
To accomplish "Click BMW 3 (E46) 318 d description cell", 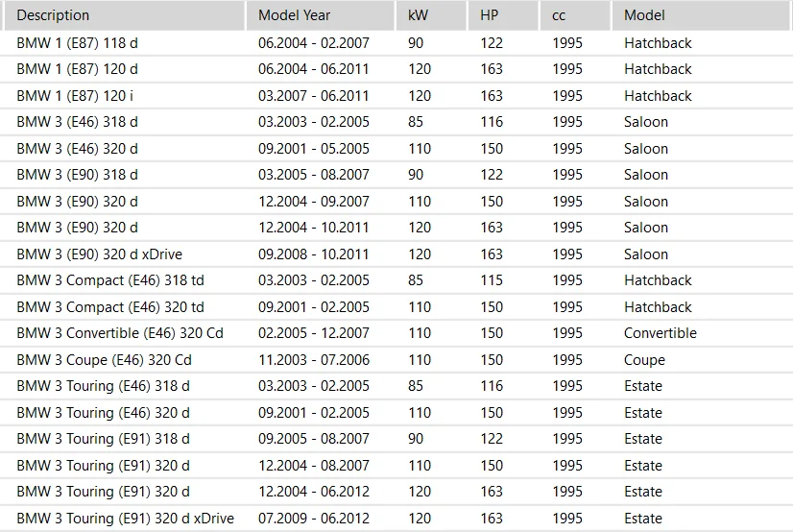I will pyautogui.click(x=78, y=122).
